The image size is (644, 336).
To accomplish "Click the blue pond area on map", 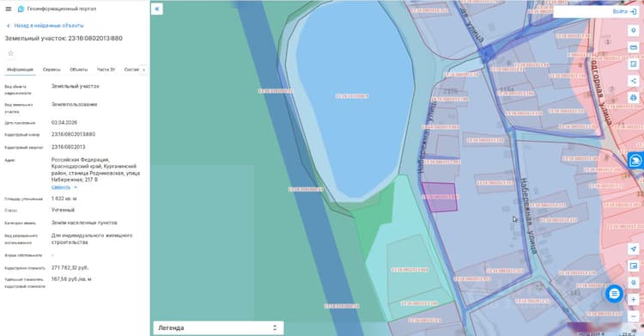I will pyautogui.click(x=355, y=99).
